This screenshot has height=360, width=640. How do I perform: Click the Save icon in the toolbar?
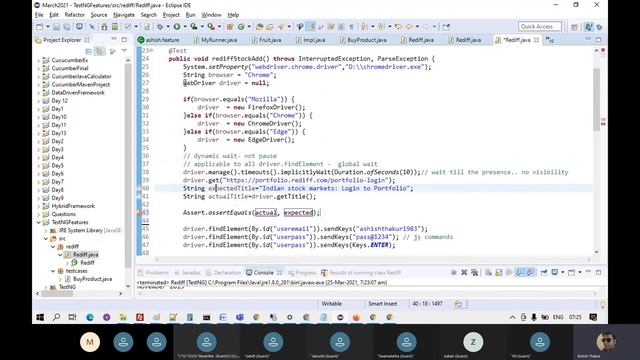click(56, 27)
